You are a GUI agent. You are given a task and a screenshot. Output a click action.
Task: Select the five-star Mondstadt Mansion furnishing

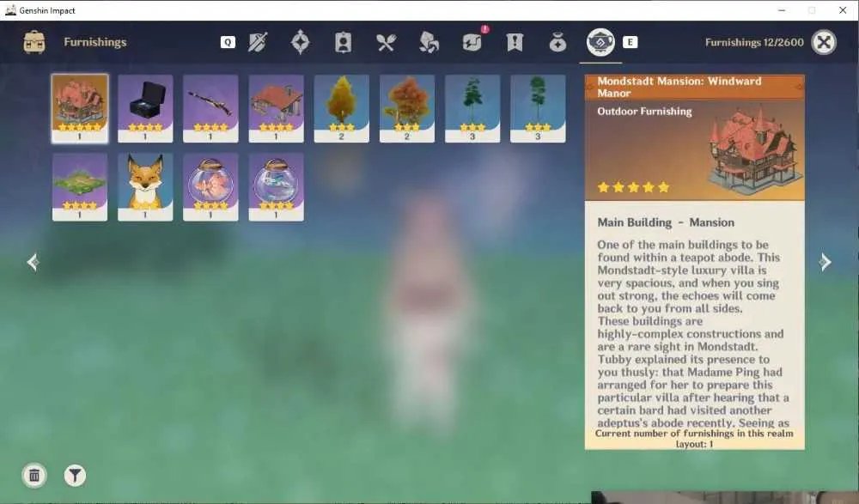[x=80, y=108]
